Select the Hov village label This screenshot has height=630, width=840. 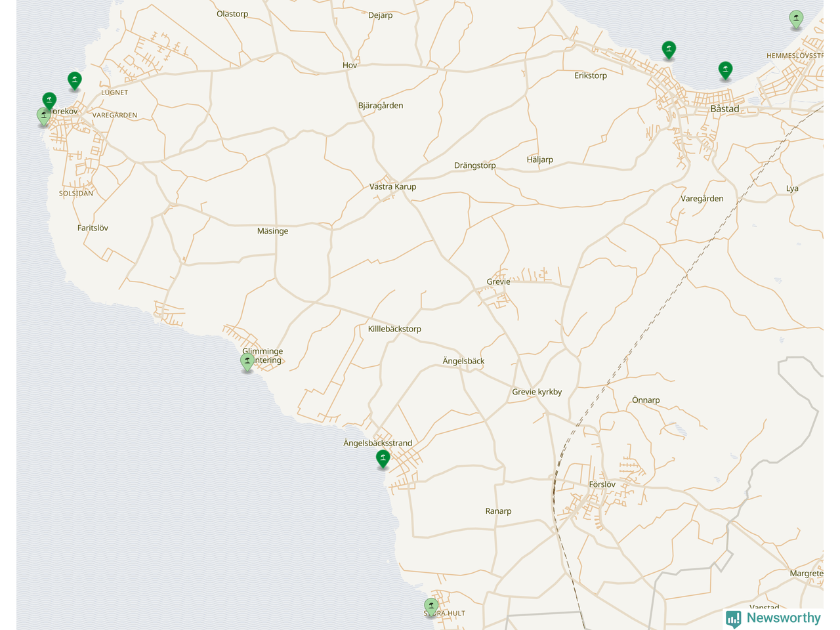pyautogui.click(x=350, y=65)
